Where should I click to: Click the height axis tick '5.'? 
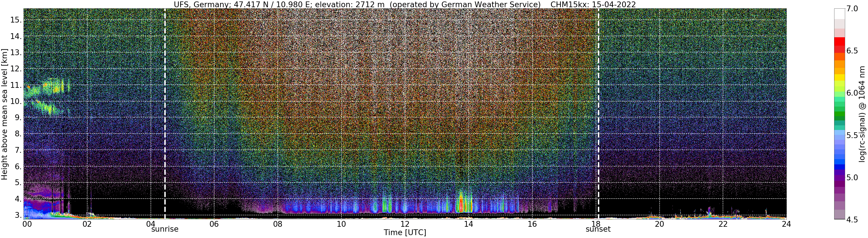[x=18, y=183]
